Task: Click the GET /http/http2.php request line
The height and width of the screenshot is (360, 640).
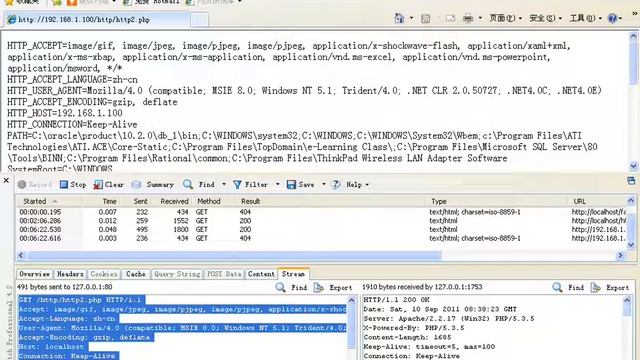Action: [x=81, y=300]
